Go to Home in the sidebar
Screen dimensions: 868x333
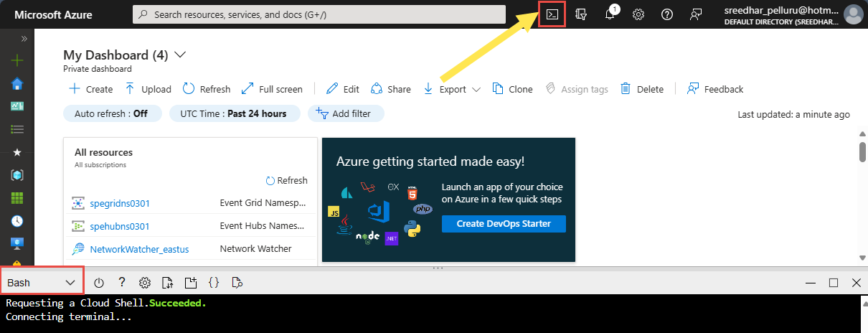coord(17,84)
